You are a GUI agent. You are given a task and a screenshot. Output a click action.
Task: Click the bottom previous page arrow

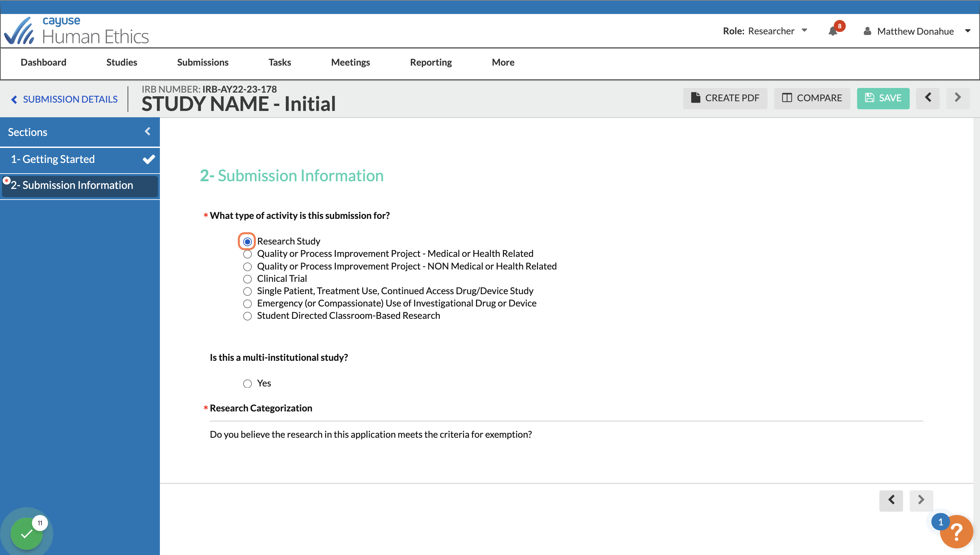tap(891, 500)
